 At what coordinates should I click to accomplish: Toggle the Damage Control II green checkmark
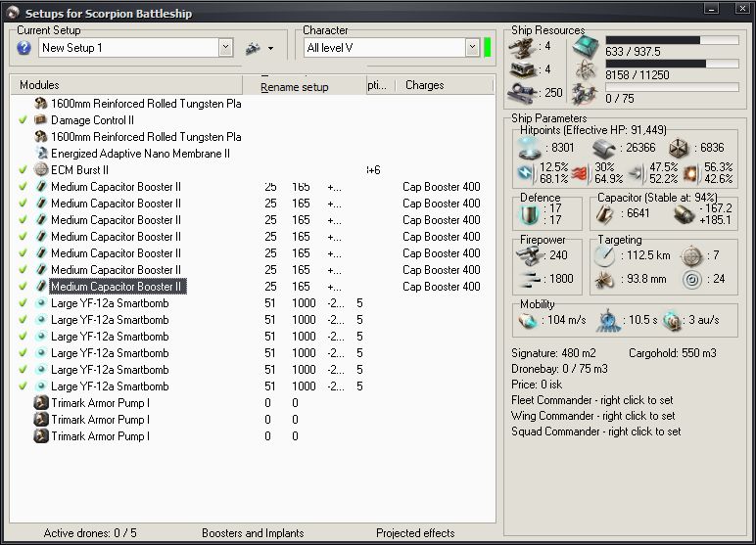23,120
